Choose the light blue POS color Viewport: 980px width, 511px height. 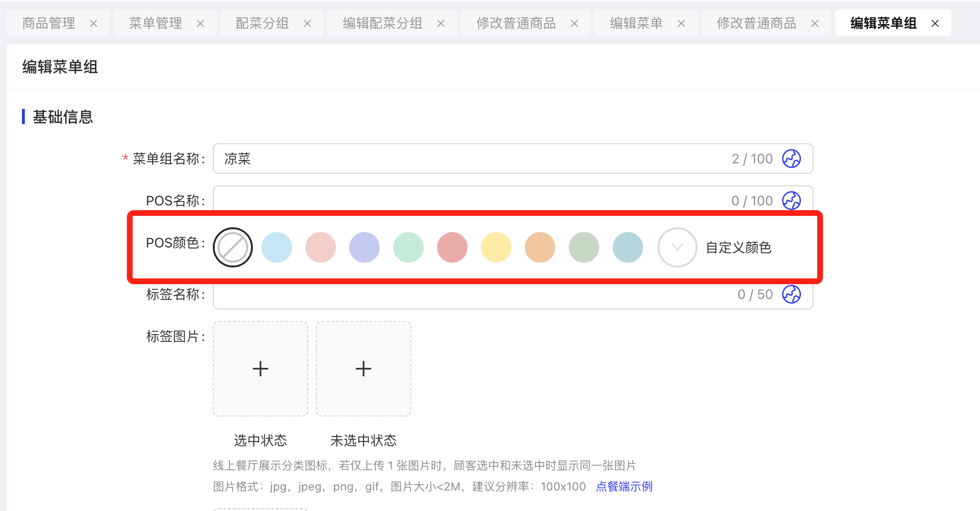(277, 247)
